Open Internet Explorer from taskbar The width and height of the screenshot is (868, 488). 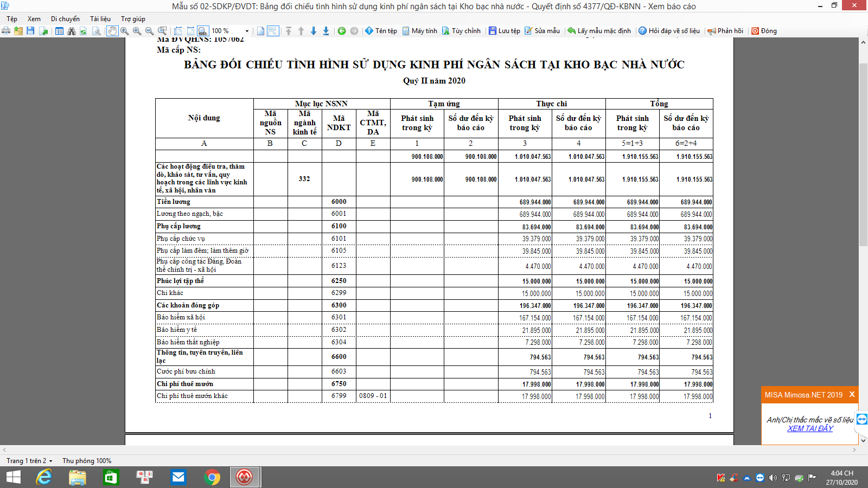click(x=44, y=477)
